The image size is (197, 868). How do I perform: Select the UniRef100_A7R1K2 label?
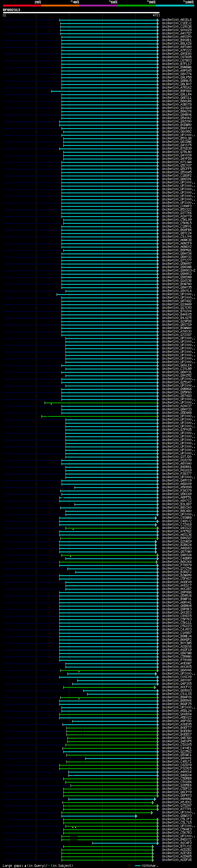(x=176, y=88)
